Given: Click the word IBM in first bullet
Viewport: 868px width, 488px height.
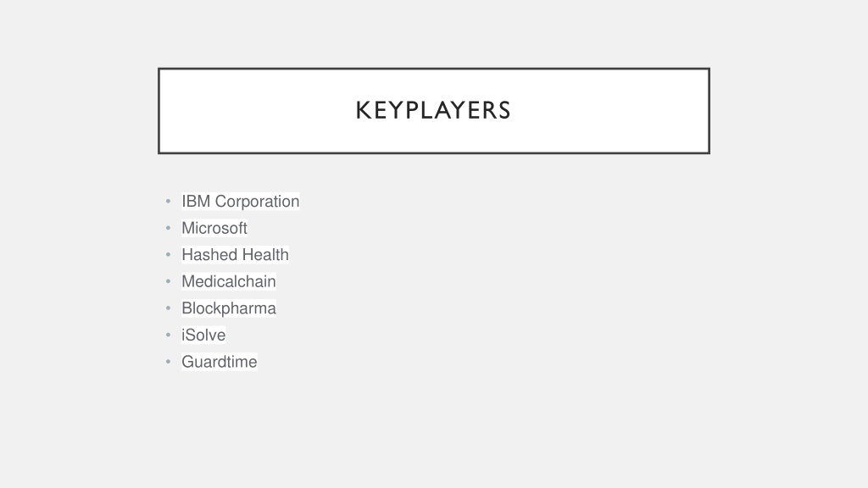Looking at the screenshot, I should point(196,202).
